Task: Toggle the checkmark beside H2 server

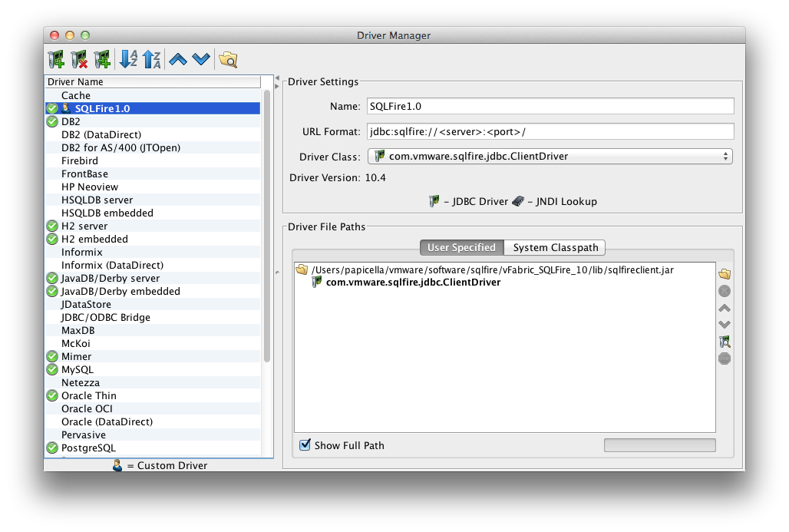Action: pyautogui.click(x=51, y=226)
